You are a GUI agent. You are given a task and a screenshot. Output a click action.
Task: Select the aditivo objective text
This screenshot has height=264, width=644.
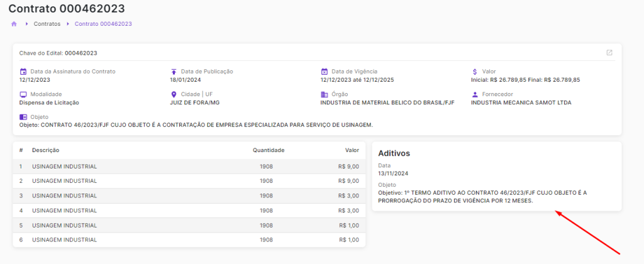tap(486, 197)
